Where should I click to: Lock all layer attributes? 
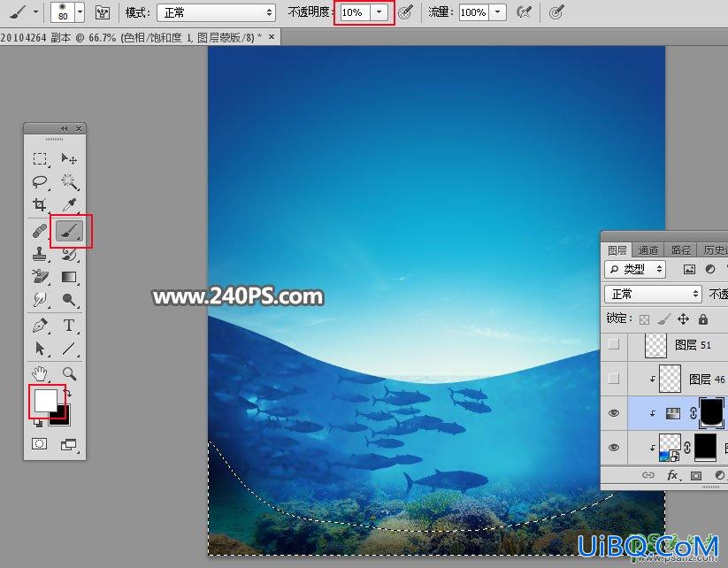[703, 319]
